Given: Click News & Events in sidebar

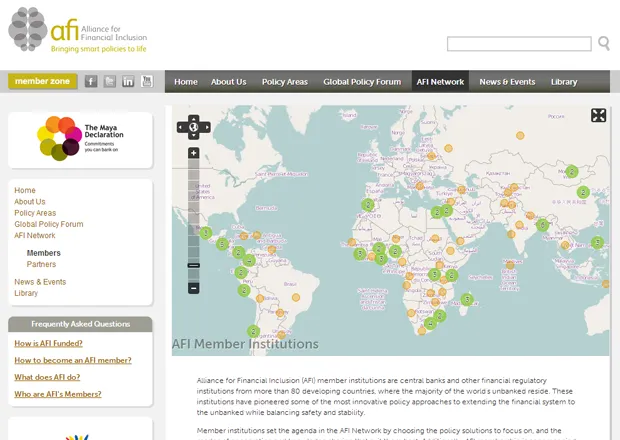Looking at the screenshot, I should 40,282.
